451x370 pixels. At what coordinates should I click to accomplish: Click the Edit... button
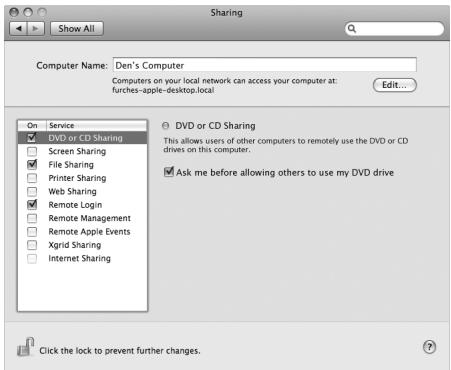[x=395, y=85]
